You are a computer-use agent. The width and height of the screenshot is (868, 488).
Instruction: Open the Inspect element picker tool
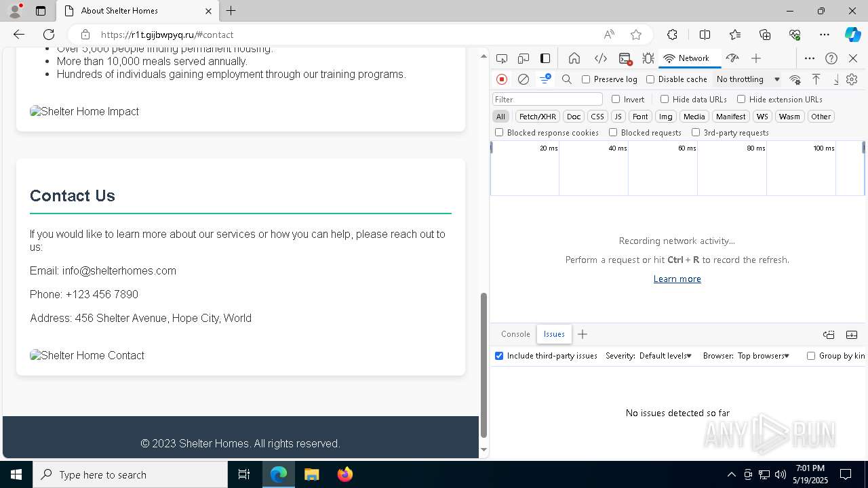pyautogui.click(x=502, y=58)
